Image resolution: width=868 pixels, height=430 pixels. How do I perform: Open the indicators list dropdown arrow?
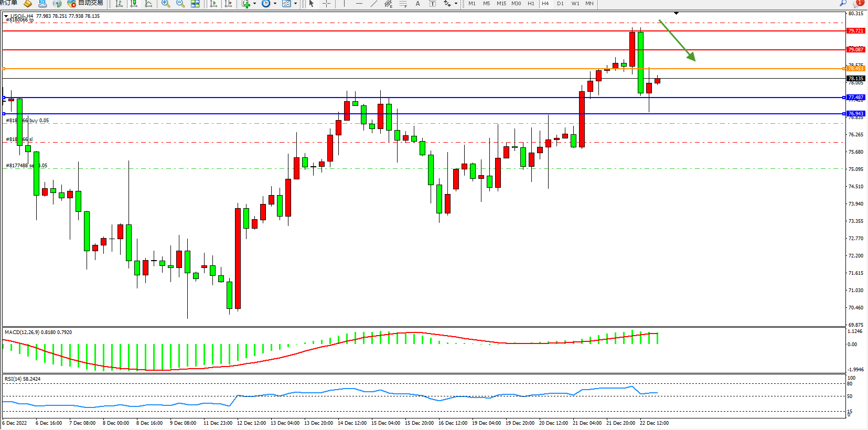[254, 4]
